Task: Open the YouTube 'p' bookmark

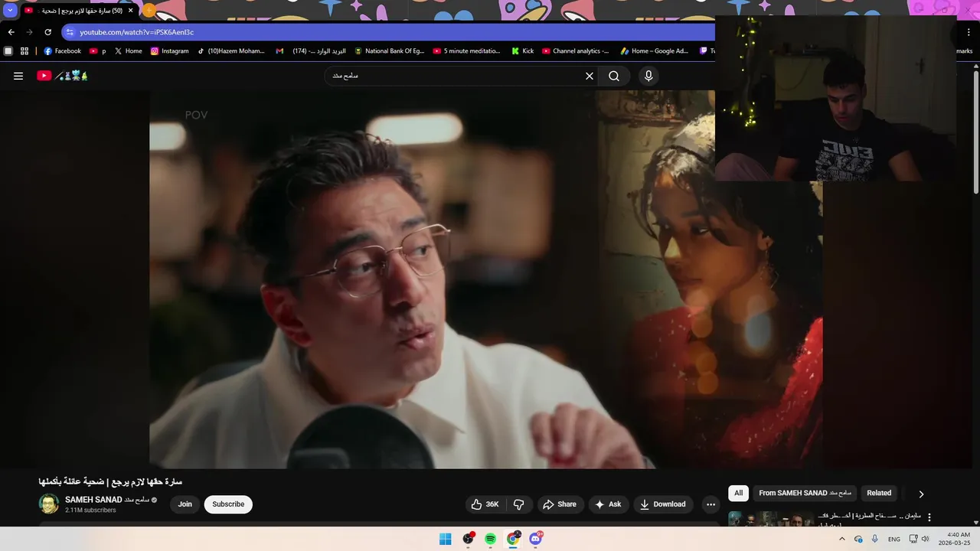Action: (98, 51)
